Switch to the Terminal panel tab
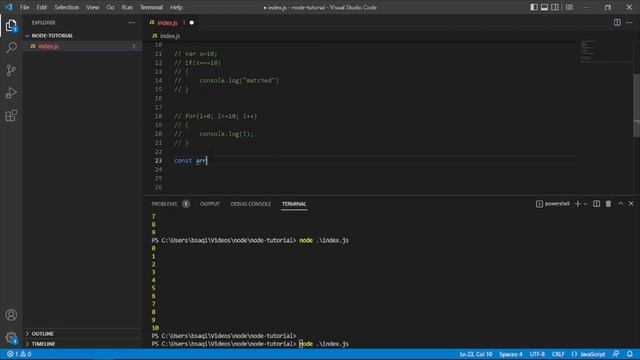 pyautogui.click(x=294, y=204)
